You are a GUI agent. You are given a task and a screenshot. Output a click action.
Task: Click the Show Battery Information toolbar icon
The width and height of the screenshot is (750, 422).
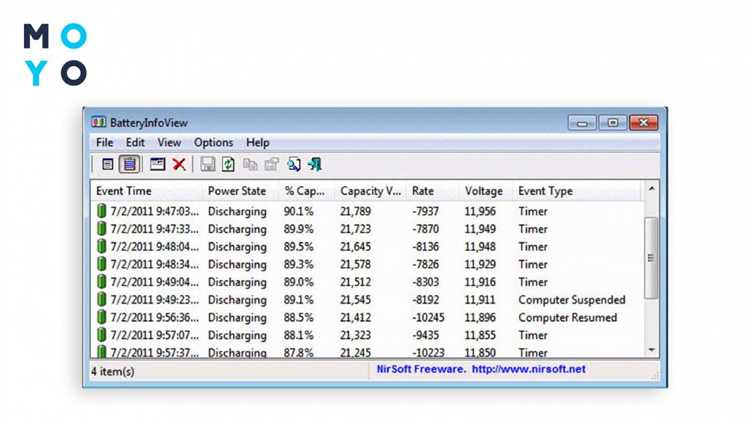(108, 164)
